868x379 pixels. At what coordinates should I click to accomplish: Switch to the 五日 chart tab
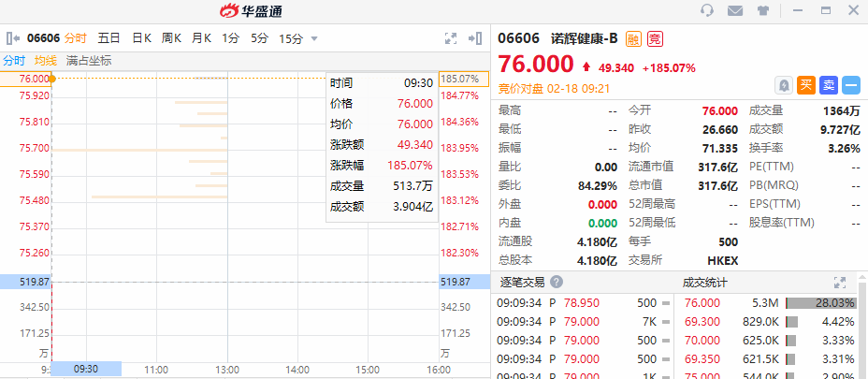click(109, 38)
